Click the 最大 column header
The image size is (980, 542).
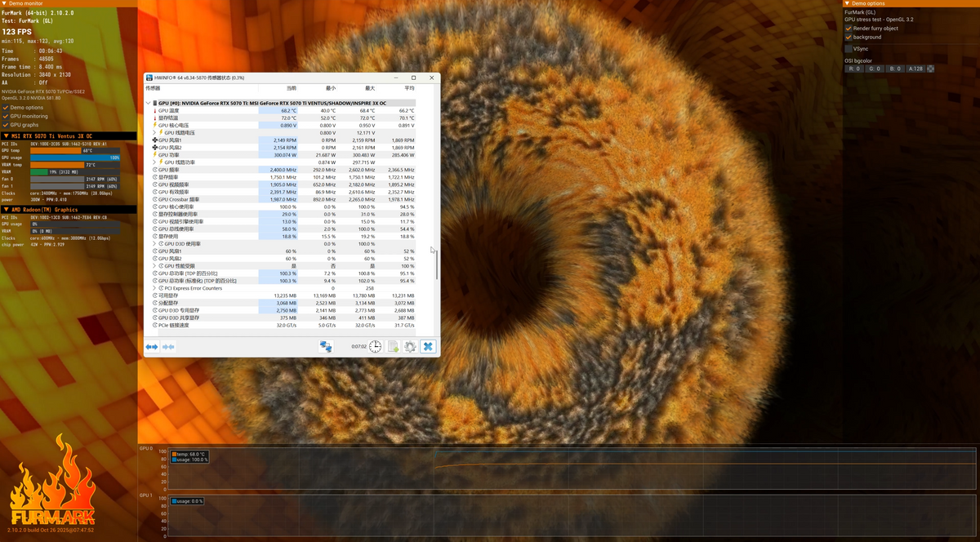[x=370, y=88]
